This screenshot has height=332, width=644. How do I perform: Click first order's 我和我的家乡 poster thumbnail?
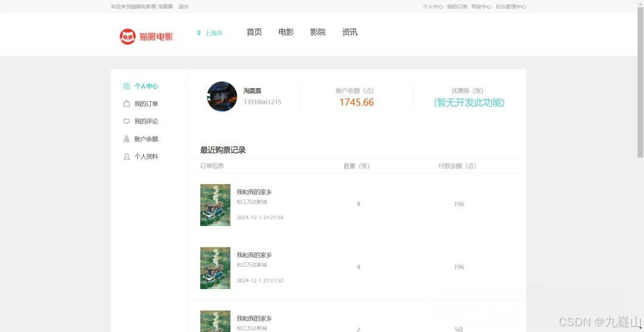215,205
